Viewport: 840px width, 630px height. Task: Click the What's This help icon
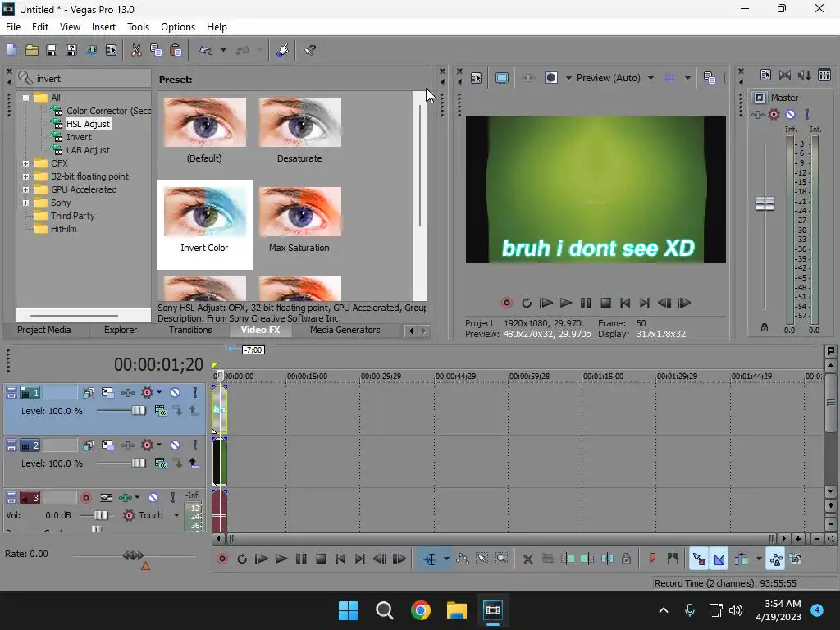tap(309, 50)
